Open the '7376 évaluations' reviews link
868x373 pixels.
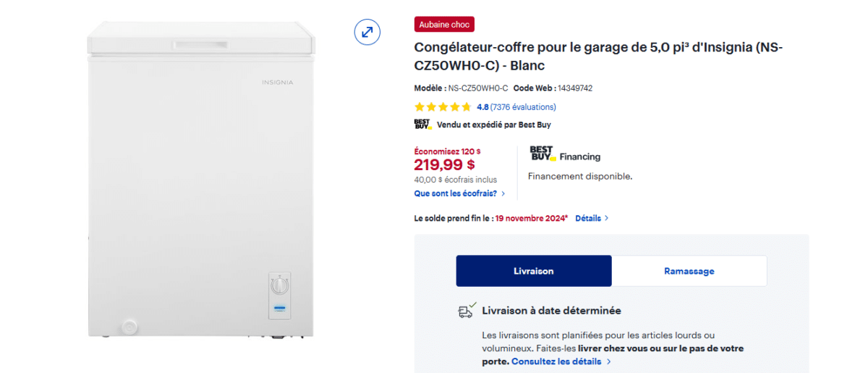click(523, 107)
